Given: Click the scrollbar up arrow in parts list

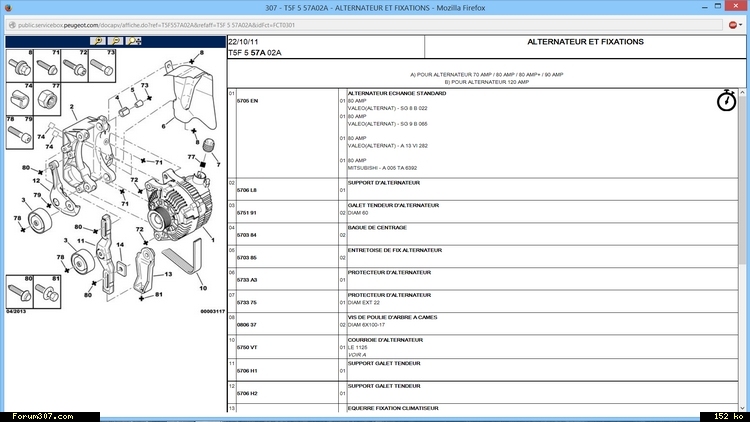Looking at the screenshot, I should 742,41.
